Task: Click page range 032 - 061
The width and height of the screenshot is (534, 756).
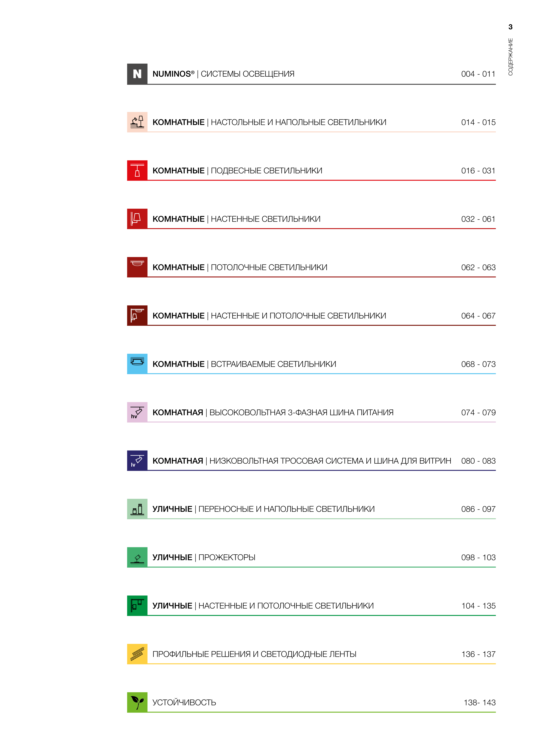Action: (x=478, y=219)
